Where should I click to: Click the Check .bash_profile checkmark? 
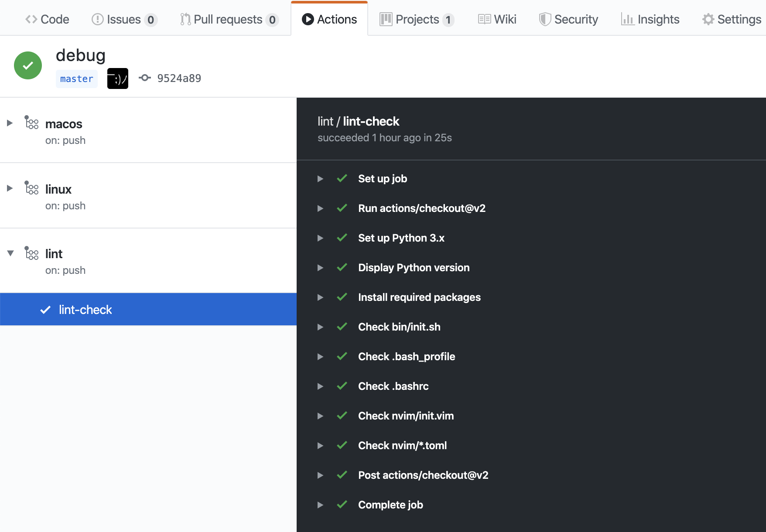(342, 356)
